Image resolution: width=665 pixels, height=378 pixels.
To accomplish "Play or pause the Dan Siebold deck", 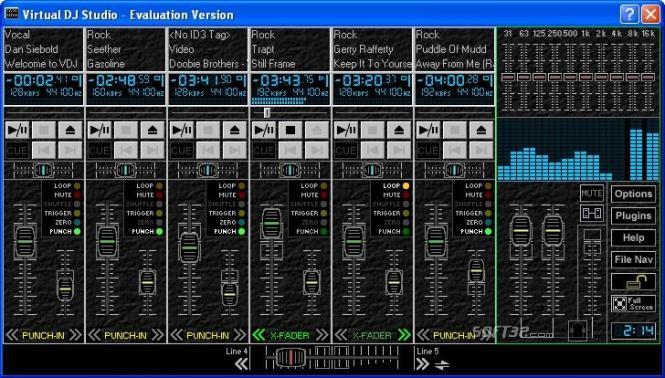I will pyautogui.click(x=17, y=130).
